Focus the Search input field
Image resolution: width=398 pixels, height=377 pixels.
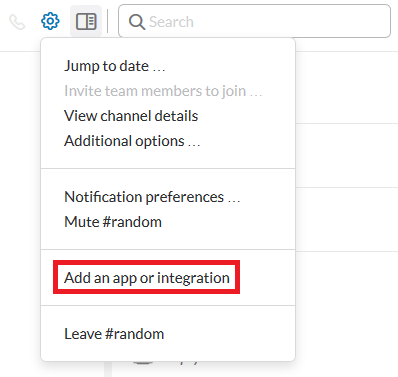tap(254, 21)
